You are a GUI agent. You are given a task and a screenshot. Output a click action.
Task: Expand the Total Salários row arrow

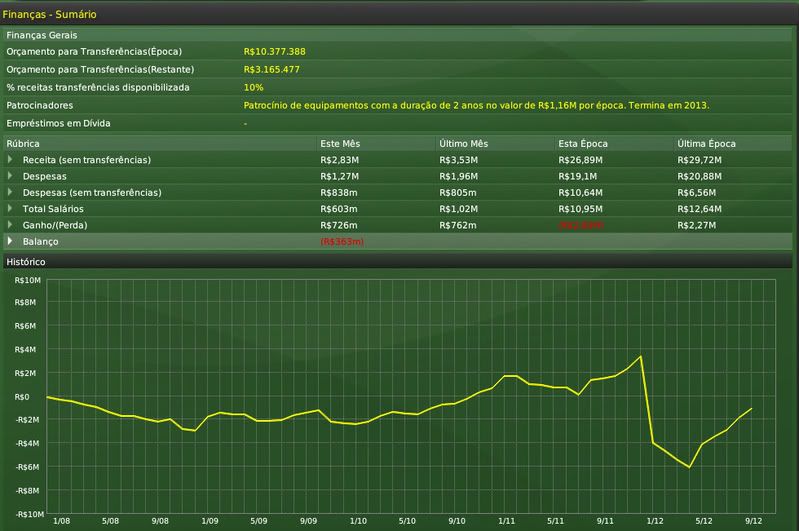[10, 209]
